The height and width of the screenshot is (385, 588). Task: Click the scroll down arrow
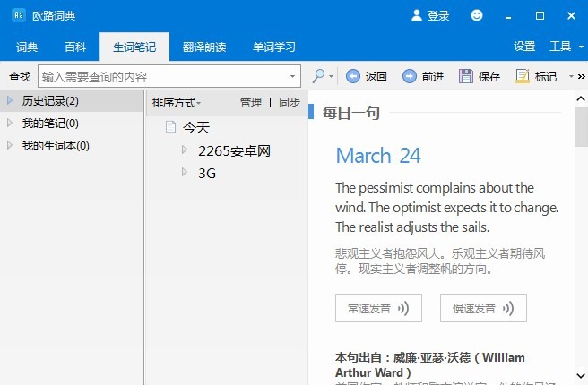click(x=581, y=376)
